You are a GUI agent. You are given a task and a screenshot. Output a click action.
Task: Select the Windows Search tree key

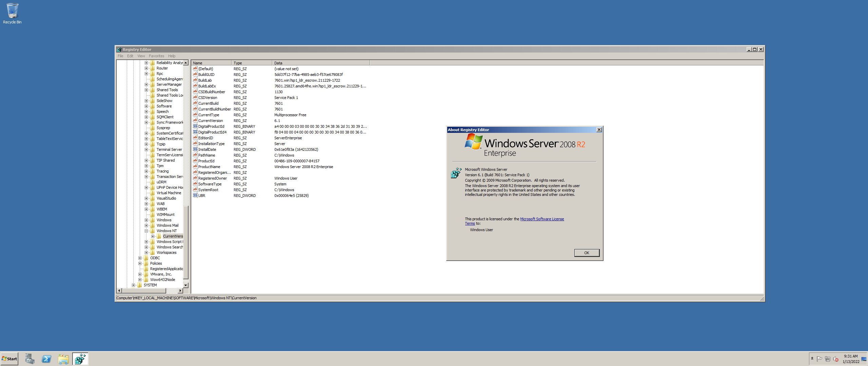(170, 247)
